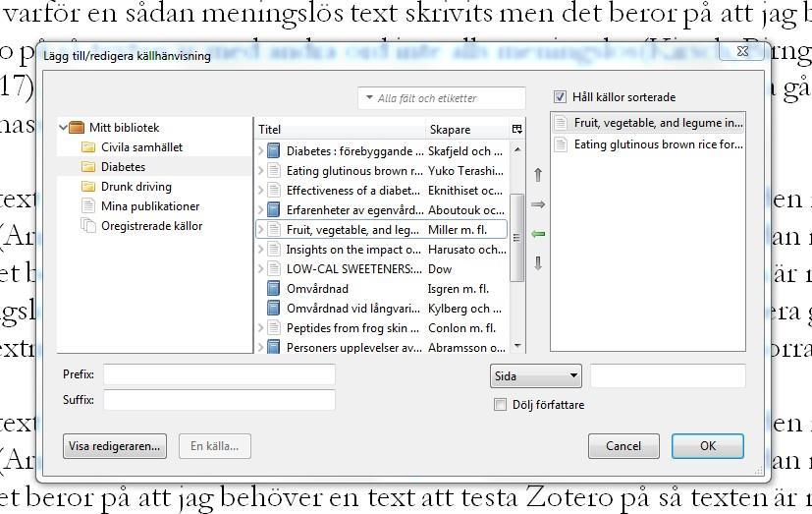Expand the Eating glutinous brown r... item row
Viewport: 812px width, 514px height.
click(261, 171)
